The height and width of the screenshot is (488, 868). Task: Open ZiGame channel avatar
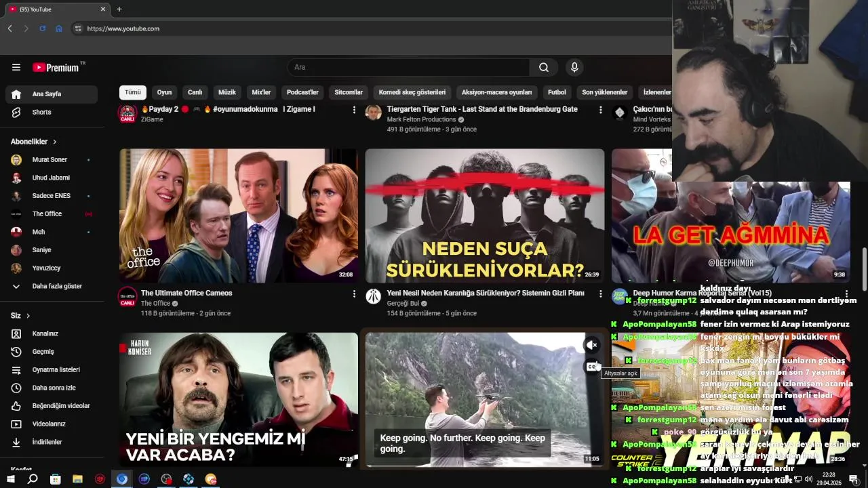pyautogui.click(x=127, y=113)
